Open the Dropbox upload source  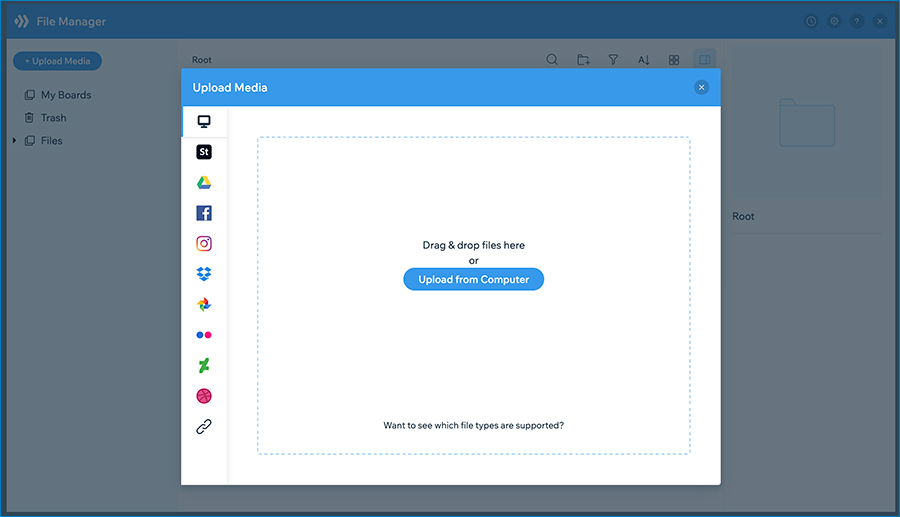click(x=204, y=274)
